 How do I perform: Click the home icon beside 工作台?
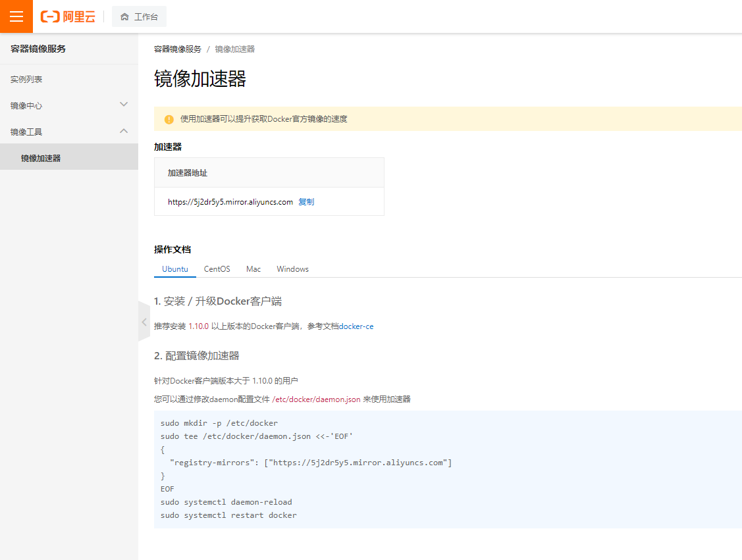tap(124, 16)
